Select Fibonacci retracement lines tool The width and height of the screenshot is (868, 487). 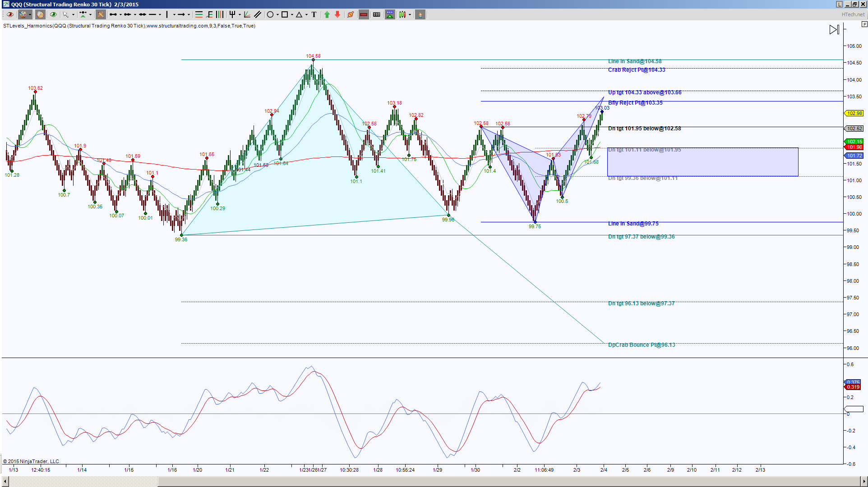(x=199, y=14)
